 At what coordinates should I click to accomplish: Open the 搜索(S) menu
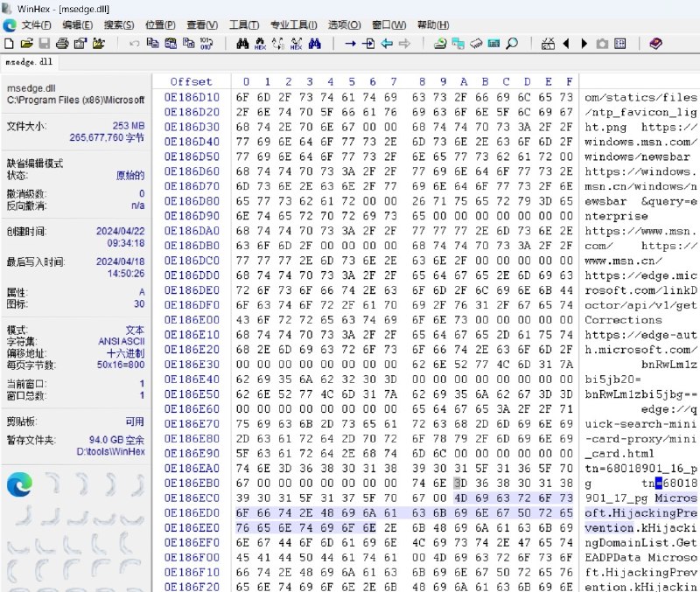[119, 25]
